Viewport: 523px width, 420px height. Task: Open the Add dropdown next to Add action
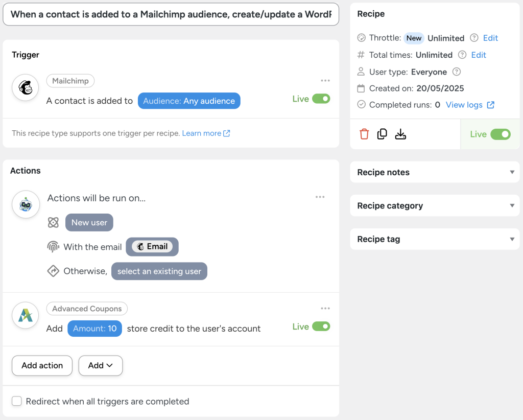(x=100, y=365)
